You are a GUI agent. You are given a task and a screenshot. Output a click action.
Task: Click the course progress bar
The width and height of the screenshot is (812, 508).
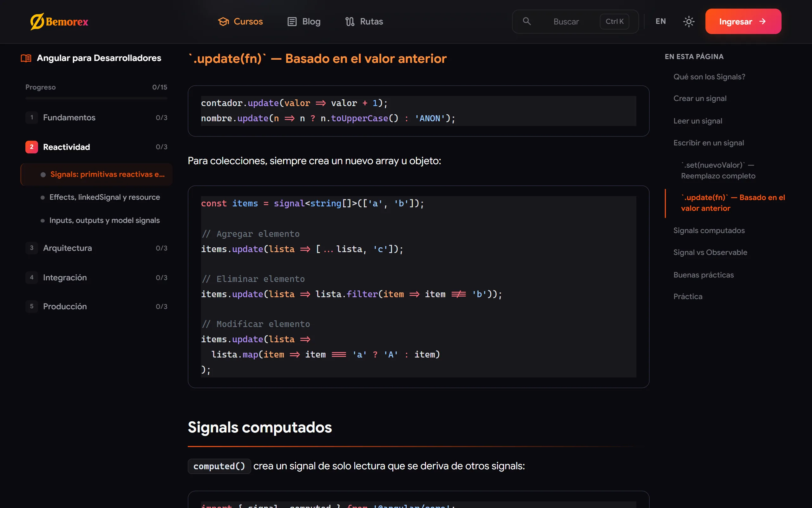pos(96,98)
